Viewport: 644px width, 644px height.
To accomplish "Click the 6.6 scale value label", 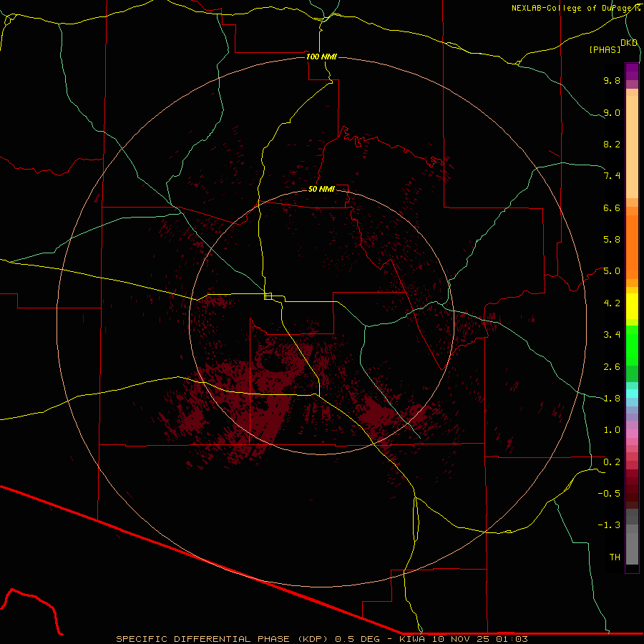I will 612,208.
